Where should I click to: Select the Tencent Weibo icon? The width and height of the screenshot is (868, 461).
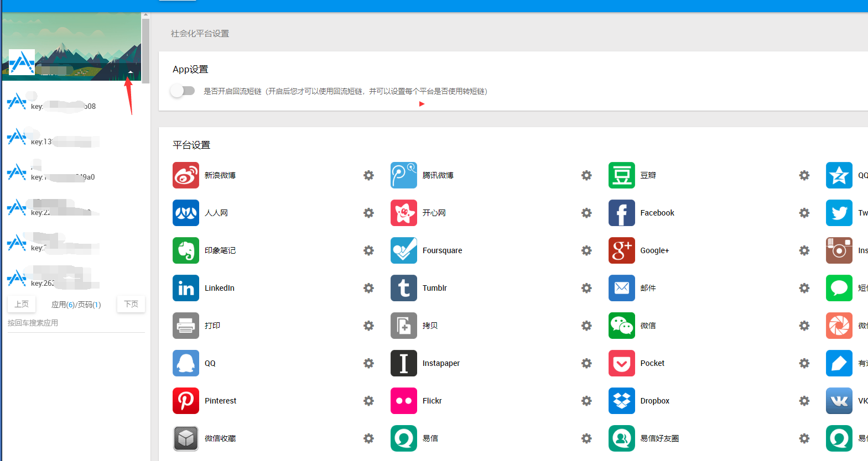point(403,175)
